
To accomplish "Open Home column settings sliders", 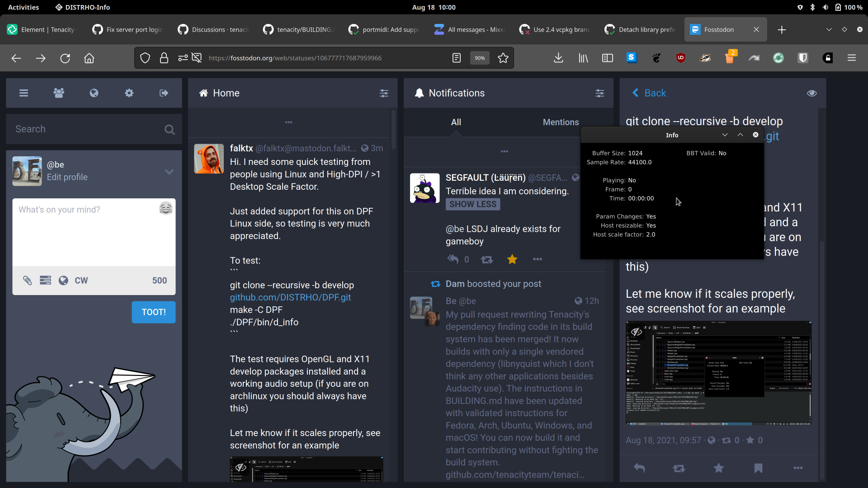I will pos(384,93).
